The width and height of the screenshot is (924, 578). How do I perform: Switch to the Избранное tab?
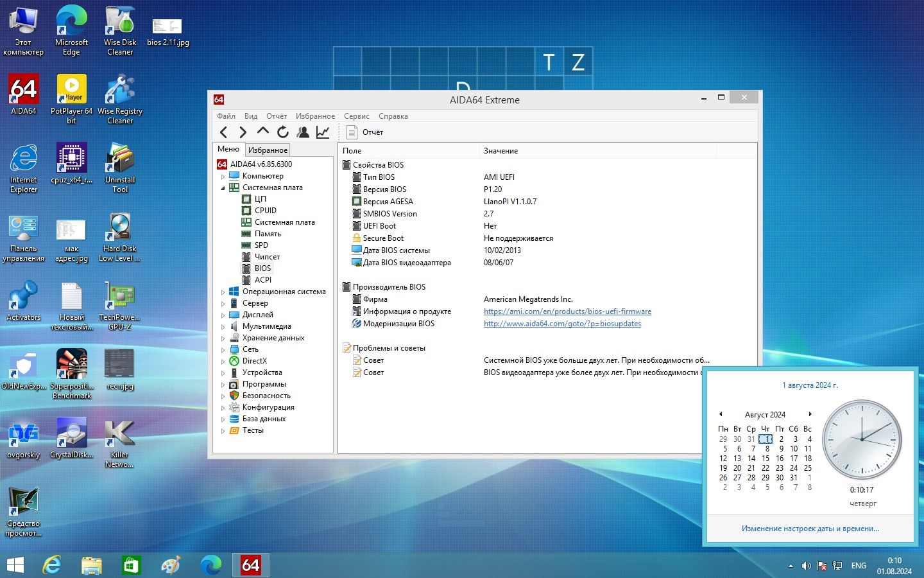coord(268,150)
